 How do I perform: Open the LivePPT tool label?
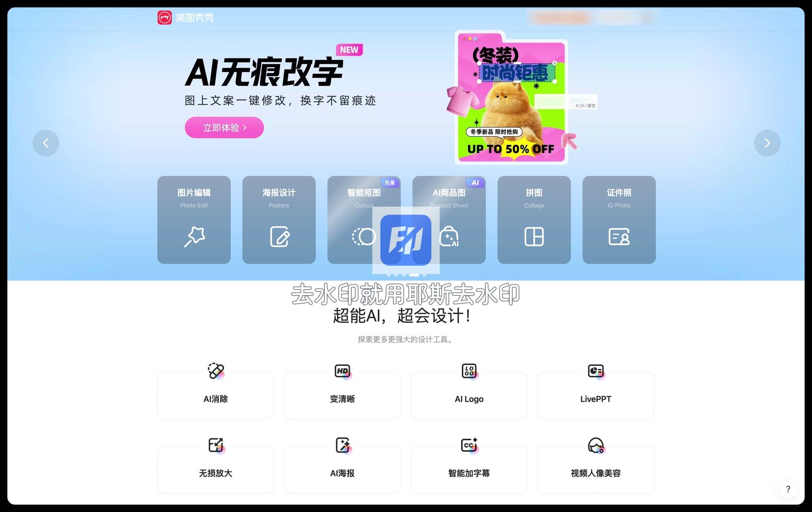(596, 399)
